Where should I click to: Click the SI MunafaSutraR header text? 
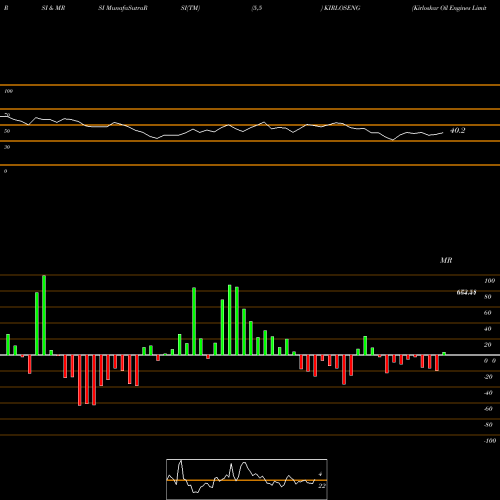tap(123, 8)
